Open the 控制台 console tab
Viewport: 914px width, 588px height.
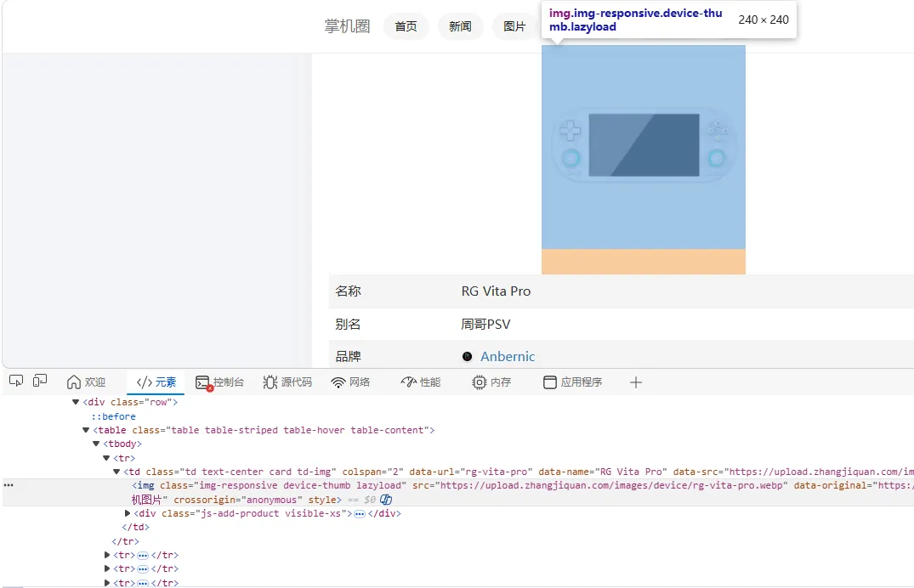(x=219, y=382)
